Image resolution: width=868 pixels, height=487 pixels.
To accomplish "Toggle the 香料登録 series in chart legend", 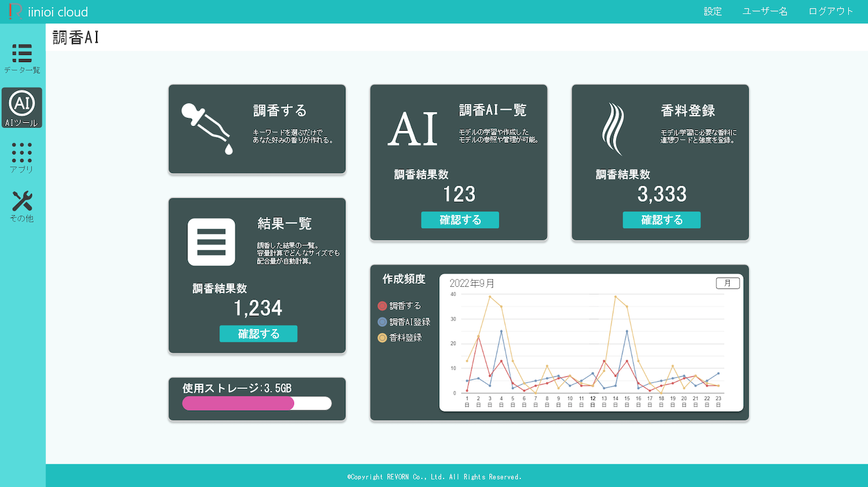I will coord(400,338).
